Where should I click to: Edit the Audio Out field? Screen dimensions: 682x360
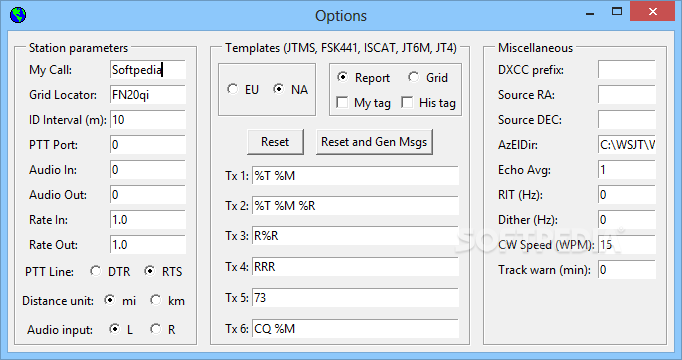(x=148, y=195)
